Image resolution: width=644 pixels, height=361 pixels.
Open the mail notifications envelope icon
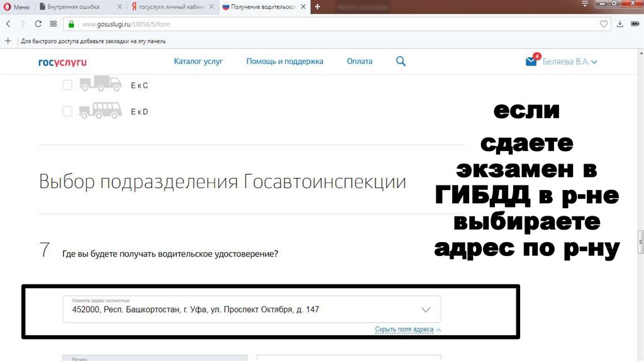point(531,61)
